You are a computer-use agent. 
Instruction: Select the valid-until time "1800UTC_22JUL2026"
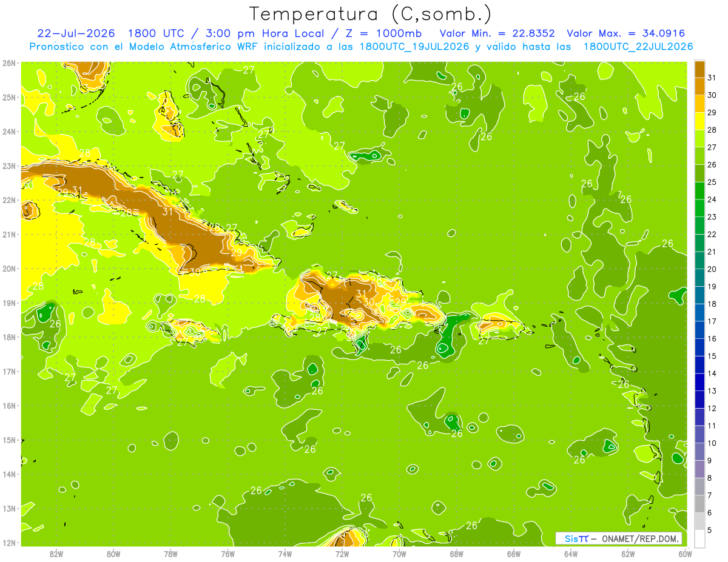tap(638, 47)
